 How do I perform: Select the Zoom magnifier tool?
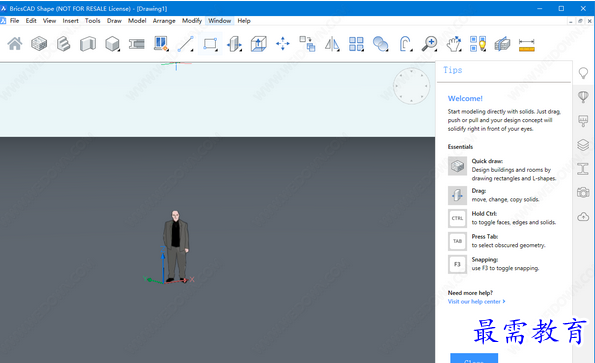pos(430,44)
